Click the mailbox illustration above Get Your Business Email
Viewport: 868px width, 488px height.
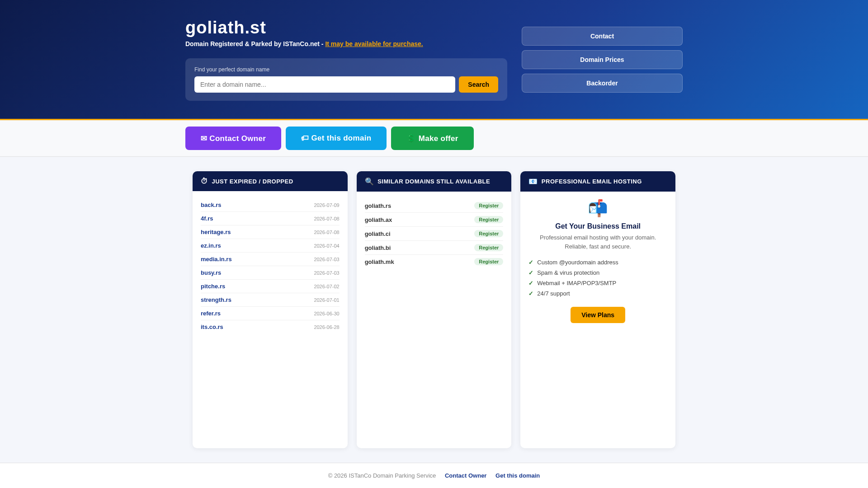(598, 208)
